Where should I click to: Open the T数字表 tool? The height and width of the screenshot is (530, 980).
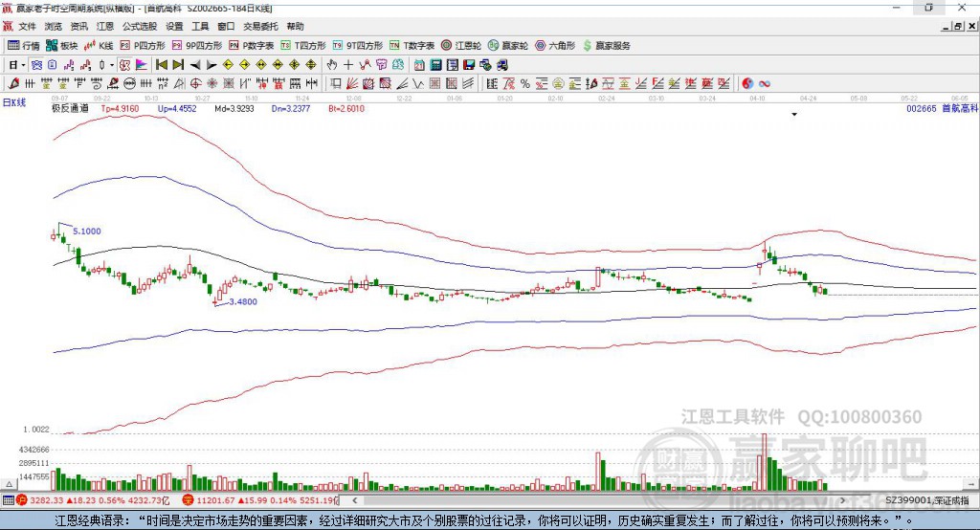point(412,46)
